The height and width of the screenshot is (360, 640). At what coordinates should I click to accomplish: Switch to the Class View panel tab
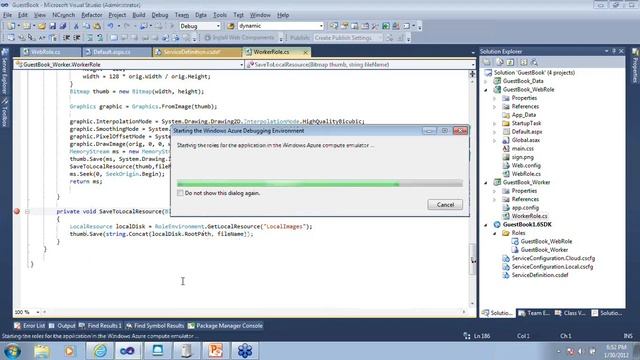click(570, 313)
